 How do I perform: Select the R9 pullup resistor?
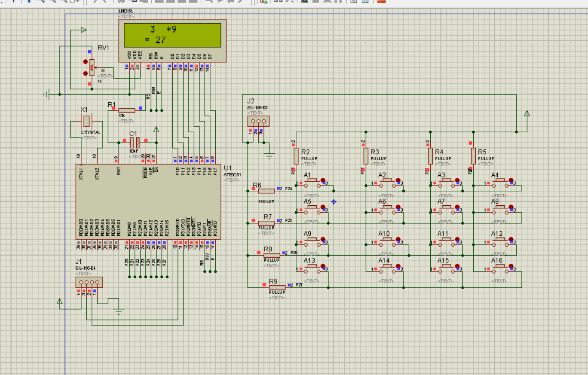(x=277, y=287)
